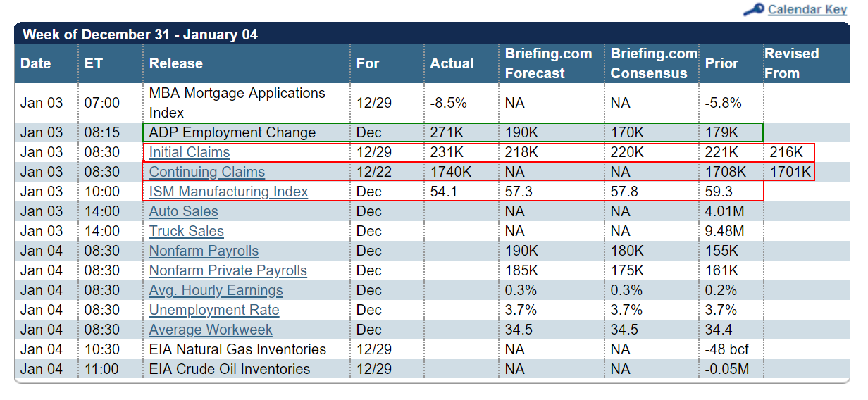
Task: Open the Average Workweek link
Action: [x=211, y=330]
